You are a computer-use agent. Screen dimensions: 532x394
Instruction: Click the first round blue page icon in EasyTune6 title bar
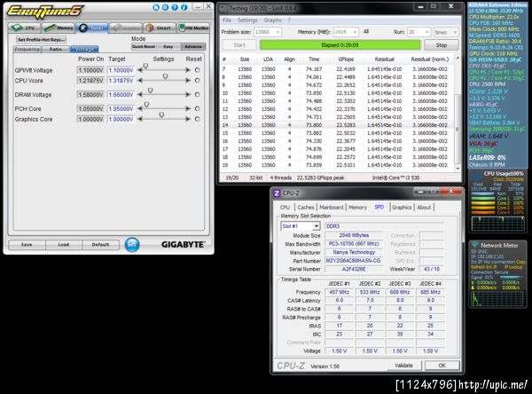(x=156, y=7)
